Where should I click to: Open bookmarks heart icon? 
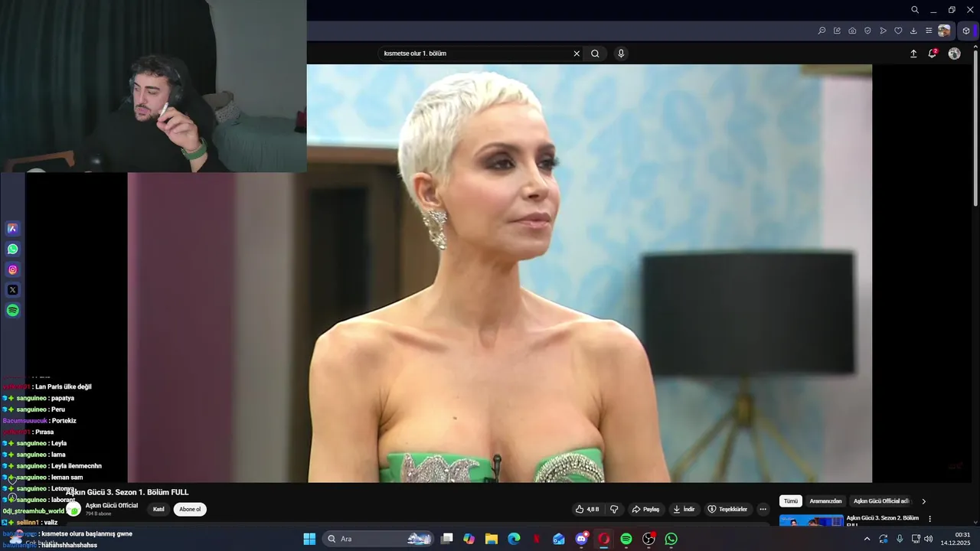click(898, 31)
